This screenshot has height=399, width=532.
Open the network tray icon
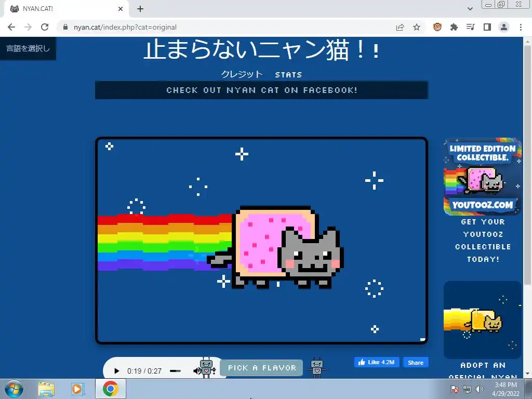point(467,389)
